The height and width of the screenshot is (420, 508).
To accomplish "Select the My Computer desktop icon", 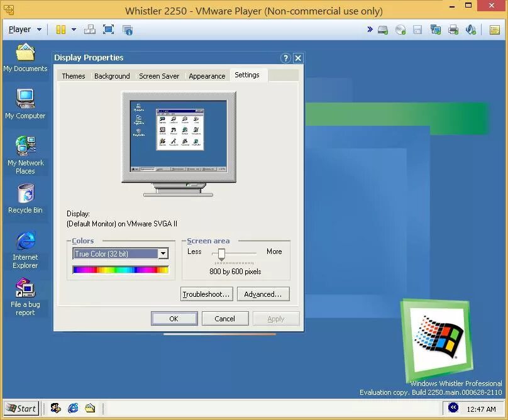I will click(25, 104).
